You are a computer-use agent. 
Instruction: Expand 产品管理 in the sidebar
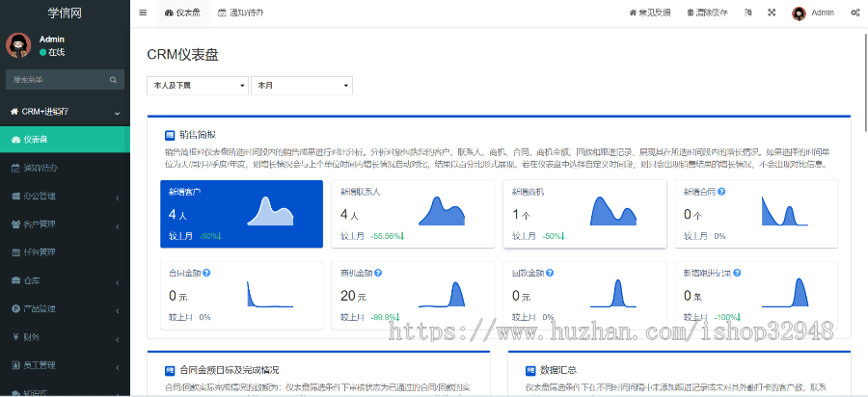(65, 308)
